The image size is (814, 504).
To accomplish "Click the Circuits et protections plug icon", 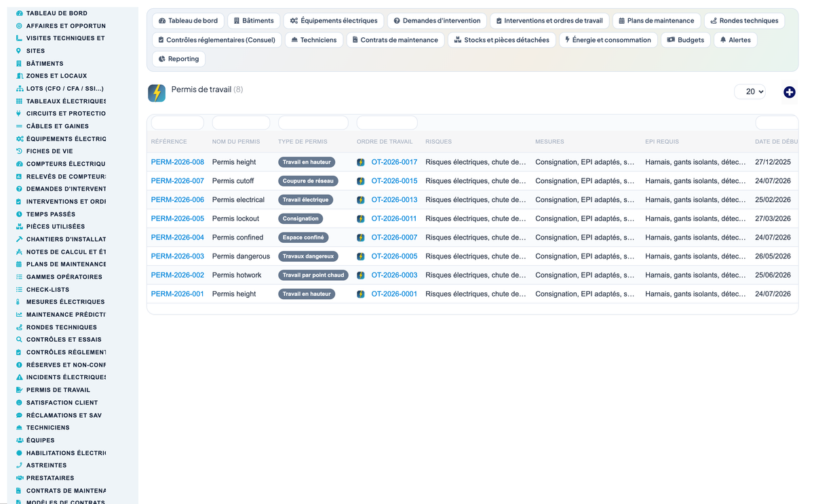I will point(19,113).
